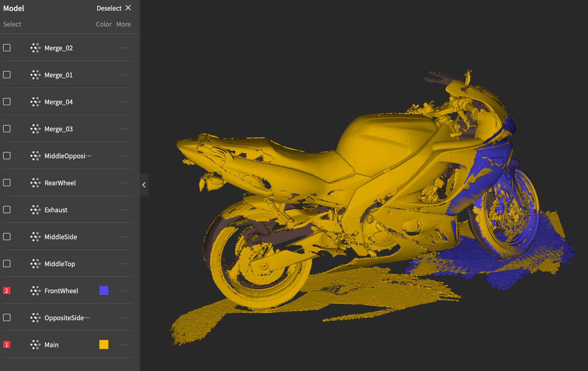Open the three-dot more menu for Merge_01
Image resolution: width=588 pixels, height=371 pixels.
(x=124, y=75)
